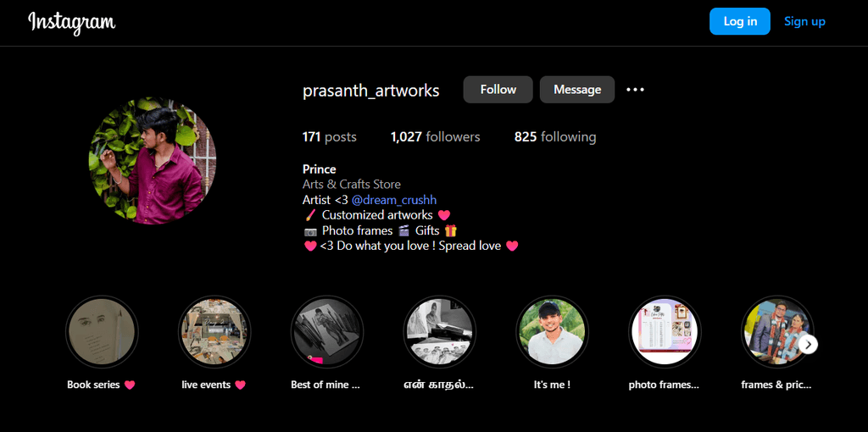The width and height of the screenshot is (868, 432).
Task: Open the frames & pric... highlight
Action: 777,331
